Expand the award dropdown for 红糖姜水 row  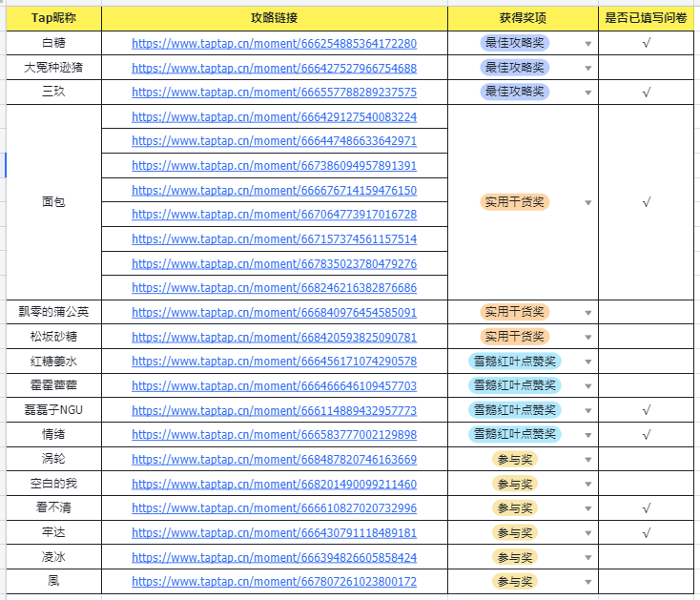588,362
